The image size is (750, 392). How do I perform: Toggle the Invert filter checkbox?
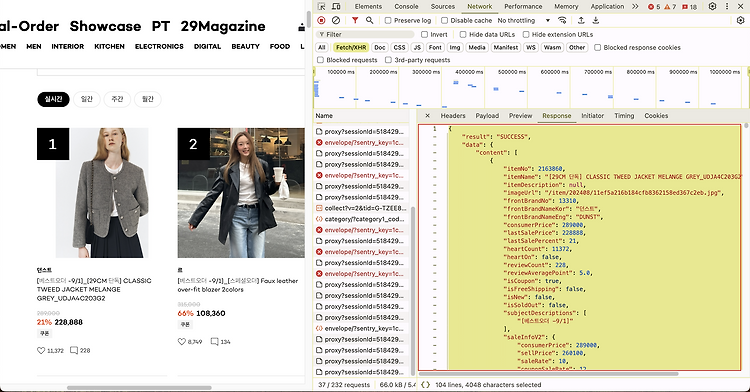click(x=424, y=34)
